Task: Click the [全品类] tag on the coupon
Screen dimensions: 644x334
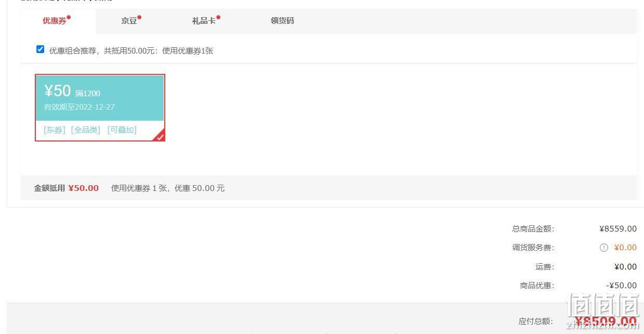Action: (x=86, y=130)
